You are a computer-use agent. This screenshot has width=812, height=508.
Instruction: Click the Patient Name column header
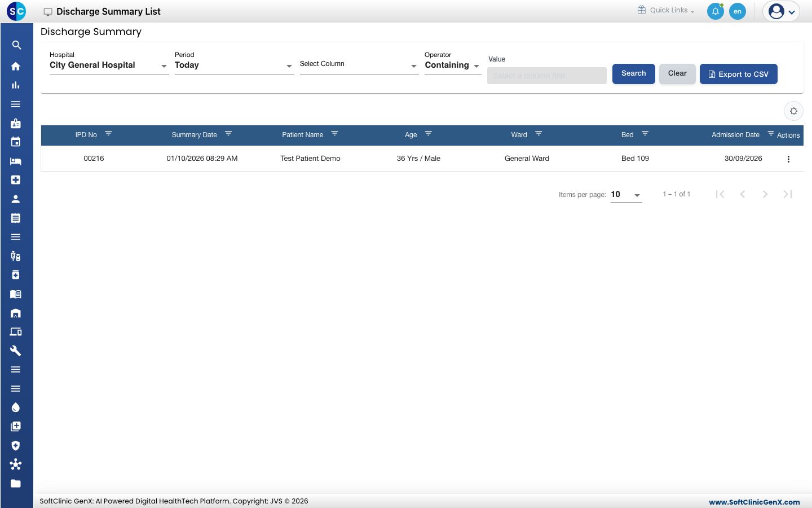point(303,135)
